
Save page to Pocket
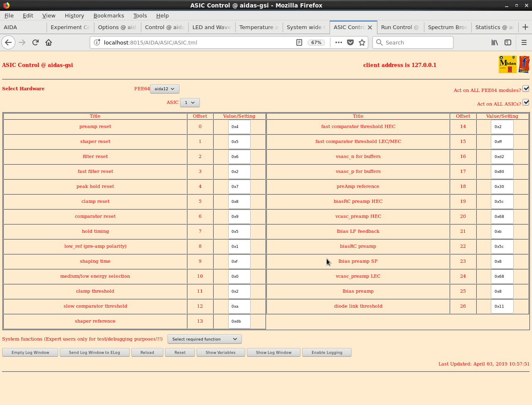click(x=350, y=42)
